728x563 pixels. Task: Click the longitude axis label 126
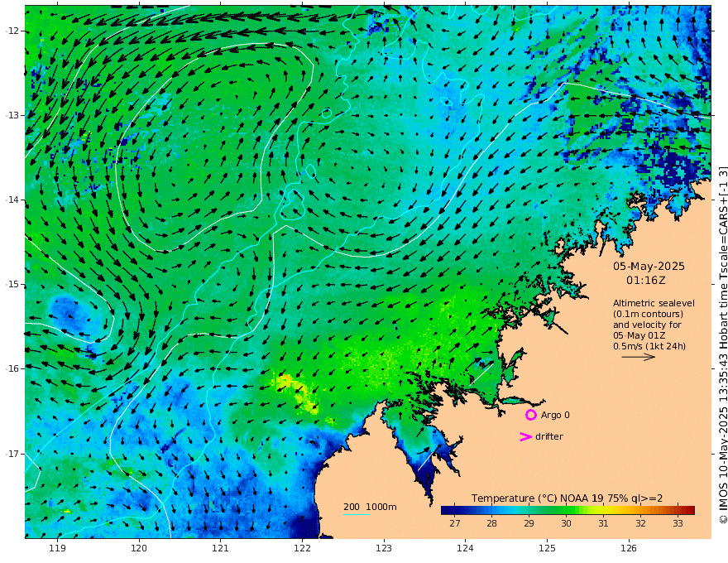tap(629, 548)
